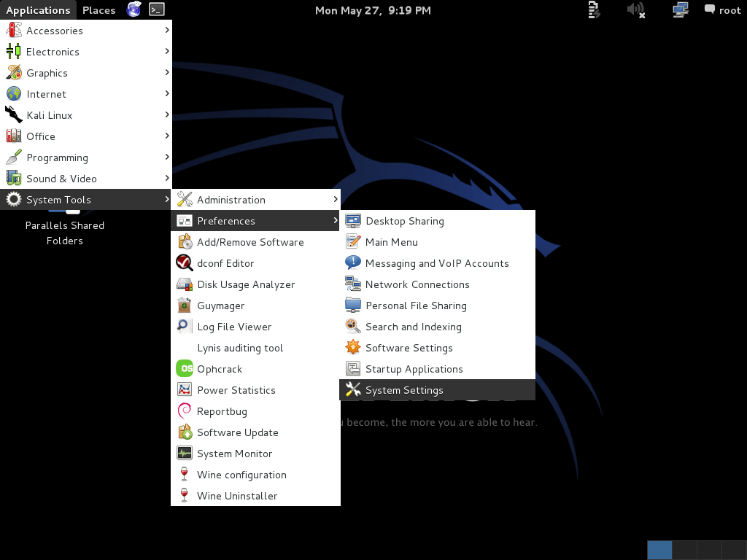Screen dimensions: 747x560
Task: Expand the Kali Linux submenu arrow
Action: coord(167,114)
